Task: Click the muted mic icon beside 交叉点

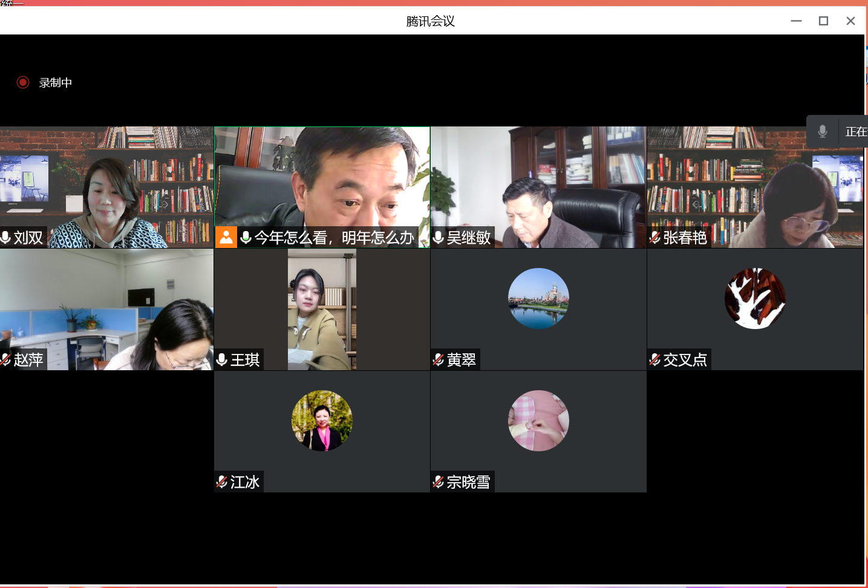Action: pos(655,360)
